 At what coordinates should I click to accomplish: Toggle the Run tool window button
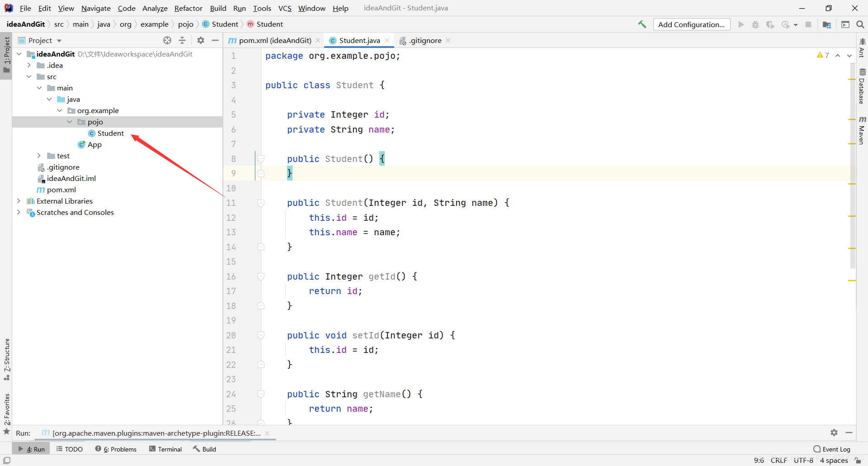point(32,449)
